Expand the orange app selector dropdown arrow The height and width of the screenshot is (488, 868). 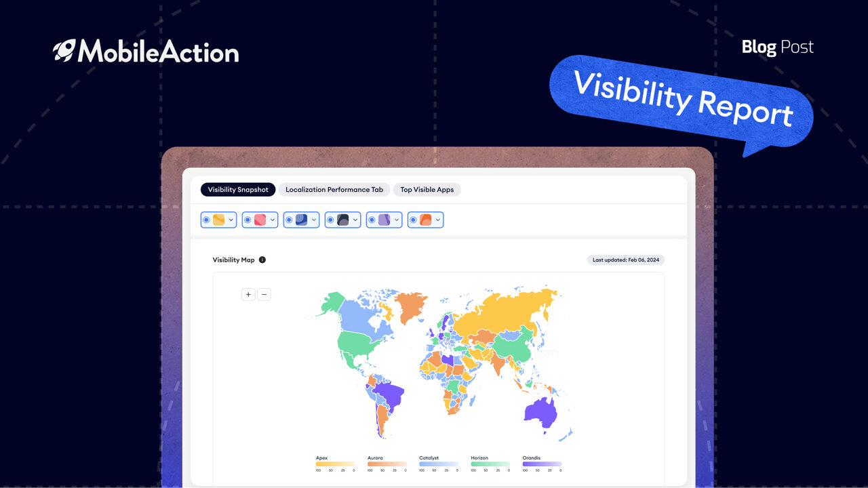click(x=438, y=220)
